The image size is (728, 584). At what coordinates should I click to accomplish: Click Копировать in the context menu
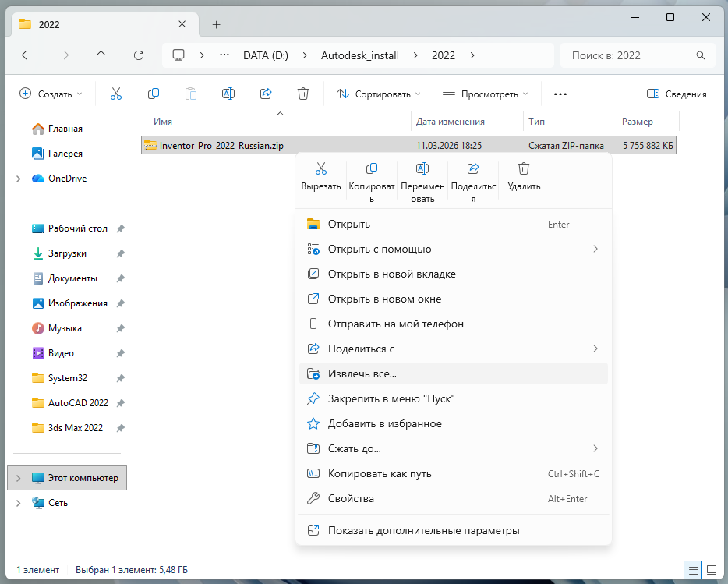(372, 182)
